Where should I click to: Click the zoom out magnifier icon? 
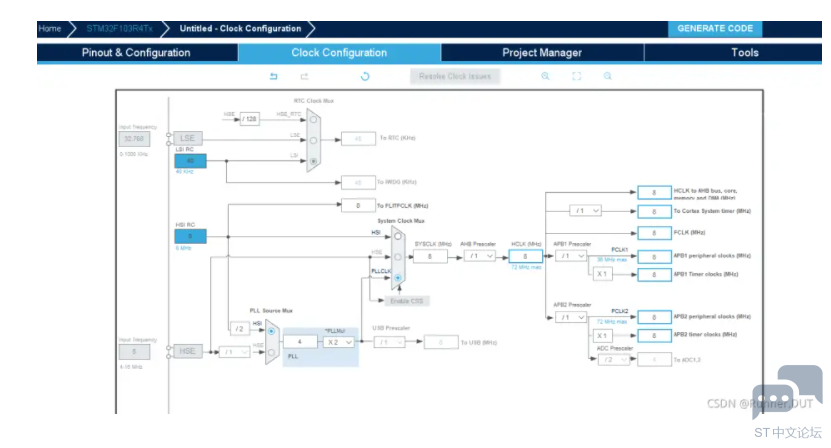coord(607,76)
